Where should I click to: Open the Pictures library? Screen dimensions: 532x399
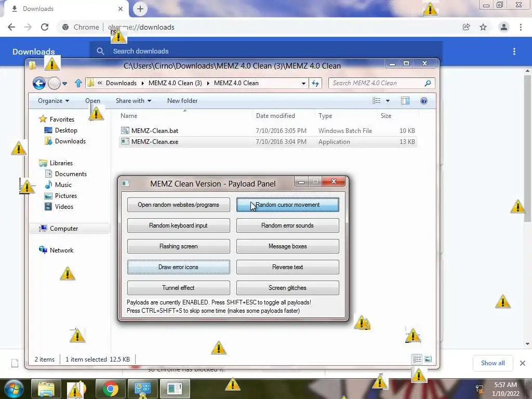point(66,195)
